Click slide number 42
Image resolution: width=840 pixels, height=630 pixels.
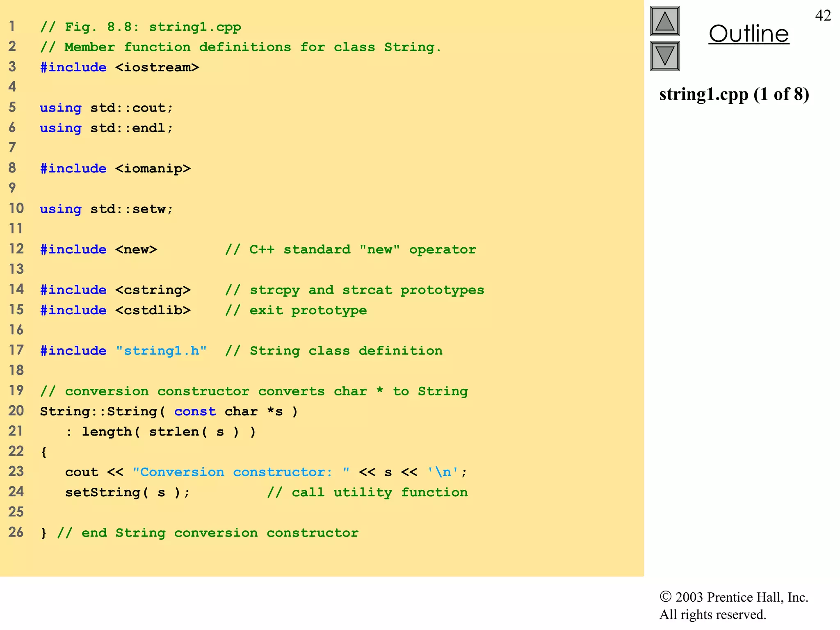coord(823,16)
